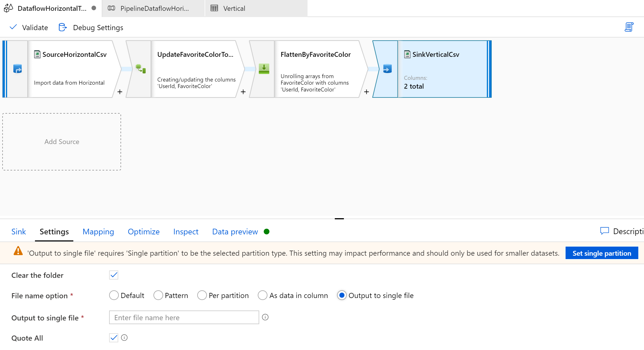
Task: Click plus after UpdateFavoriteColor node
Action: coord(243,92)
